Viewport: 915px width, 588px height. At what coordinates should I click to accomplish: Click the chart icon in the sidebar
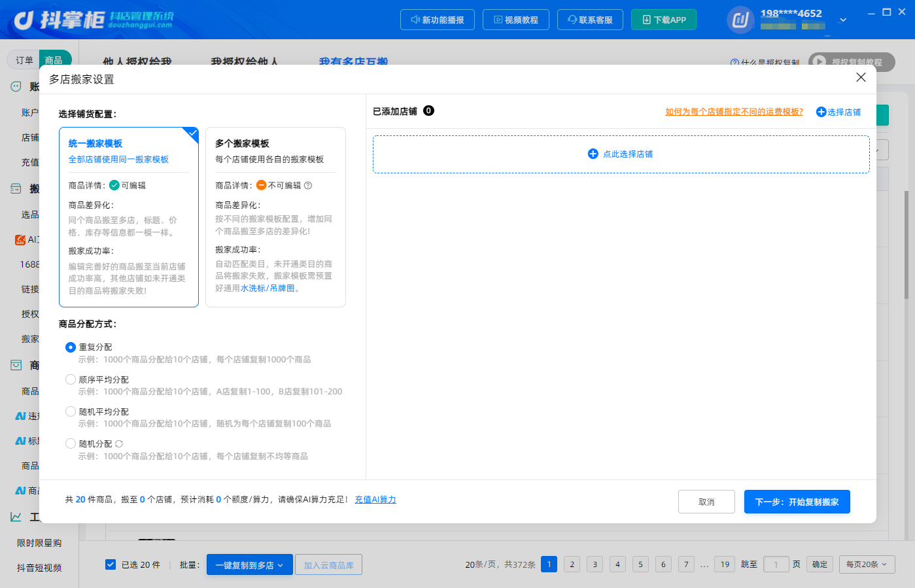pyautogui.click(x=16, y=517)
